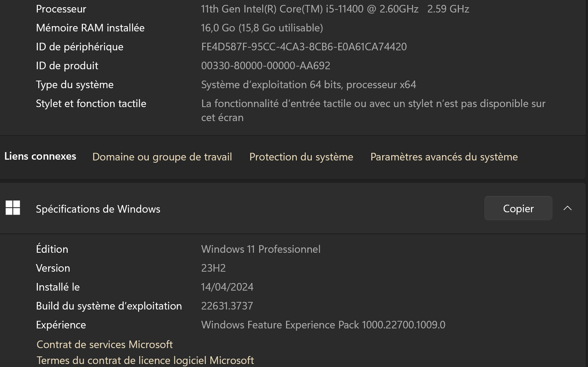Image resolution: width=588 pixels, height=367 pixels.
Task: Click the Type du système value text
Action: (308, 84)
